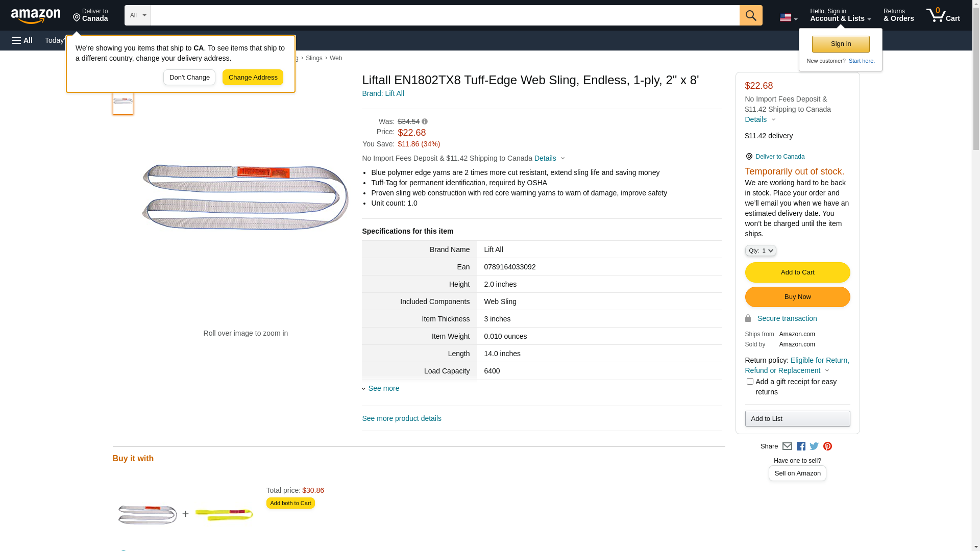This screenshot has width=980, height=551.
Task: Click the search magnifier button
Action: [750, 15]
